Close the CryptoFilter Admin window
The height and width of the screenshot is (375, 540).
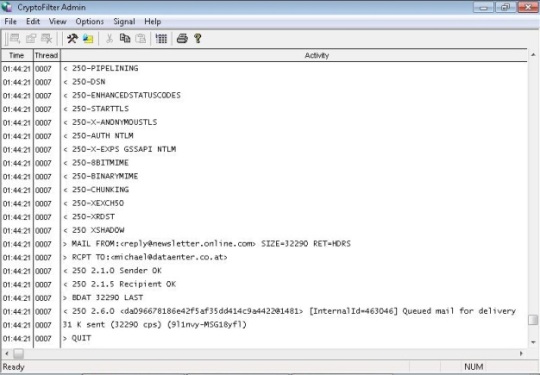[528, 7]
